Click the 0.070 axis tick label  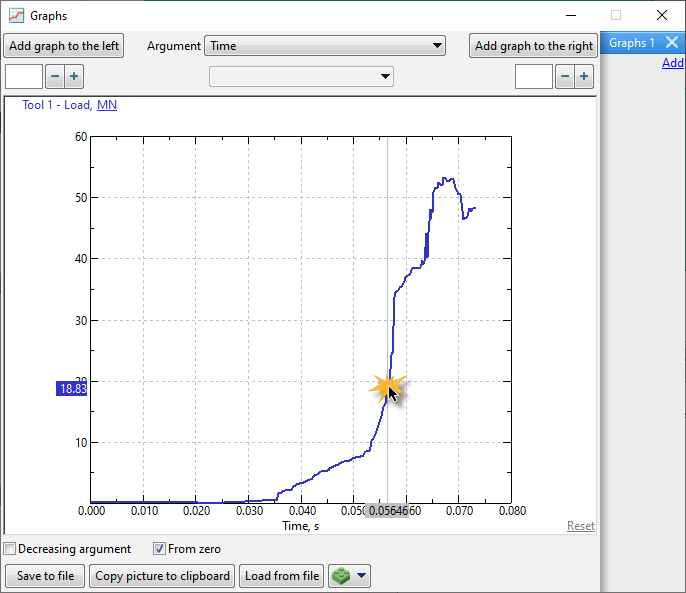[459, 511]
